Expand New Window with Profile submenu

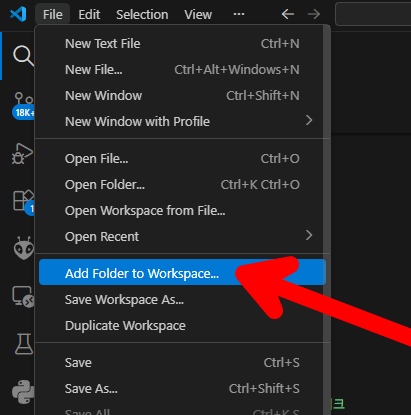point(182,122)
